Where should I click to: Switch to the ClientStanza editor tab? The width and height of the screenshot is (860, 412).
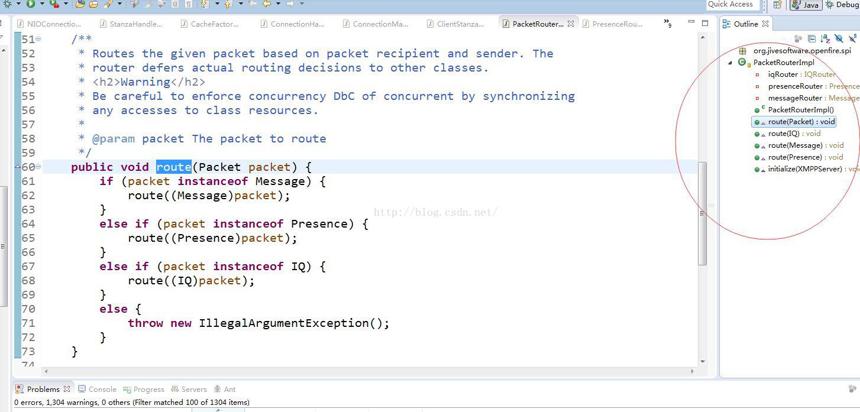[x=455, y=24]
